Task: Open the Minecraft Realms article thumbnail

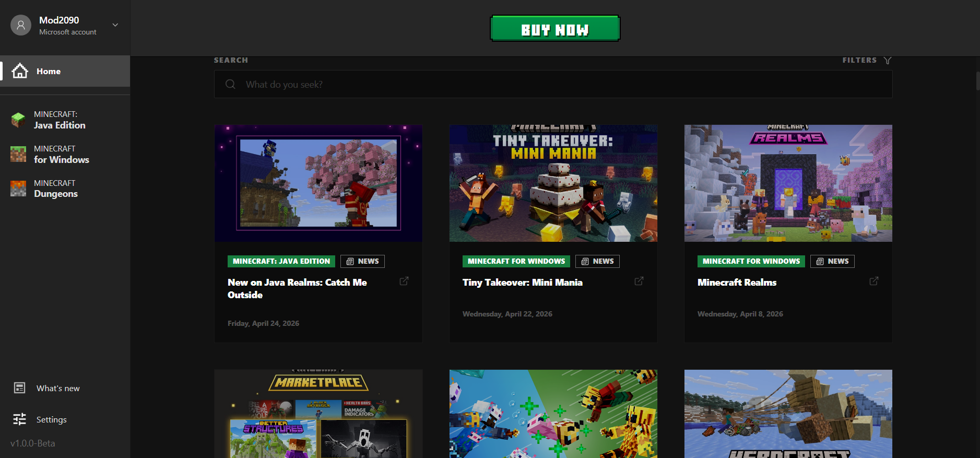Action: point(788,183)
